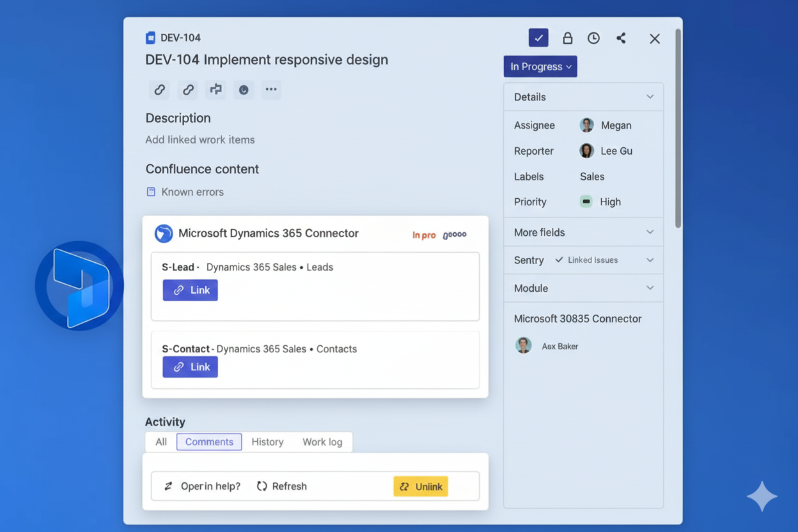
Task: Collapse the Details panel
Action: point(650,97)
